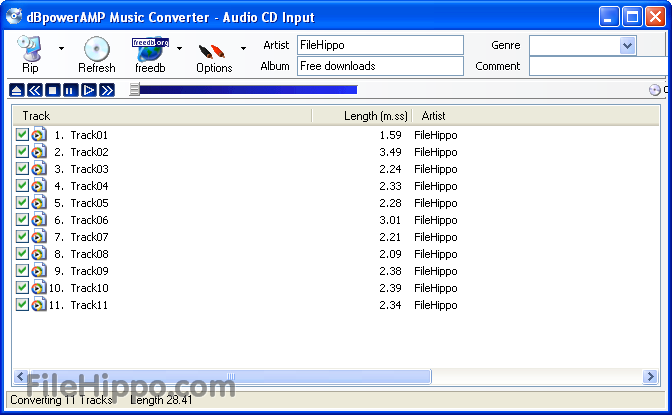Click the Converting 11 Tracks status text
The height and width of the screenshot is (415, 672).
tap(61, 400)
